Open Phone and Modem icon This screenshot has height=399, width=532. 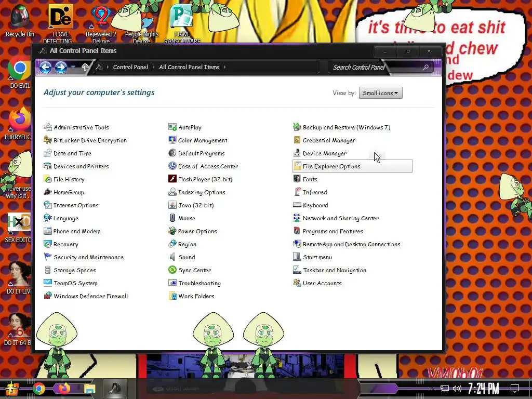click(48, 231)
